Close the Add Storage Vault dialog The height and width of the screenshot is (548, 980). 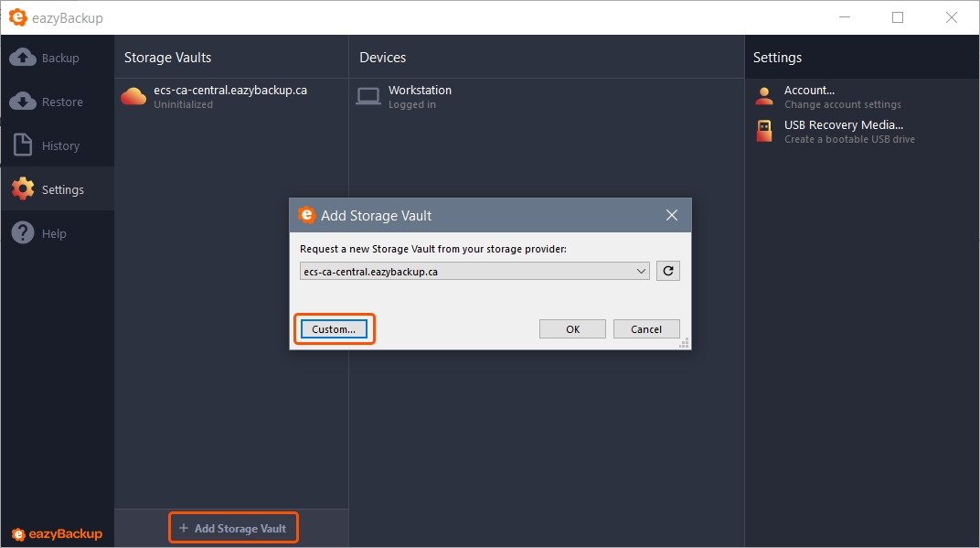point(672,215)
